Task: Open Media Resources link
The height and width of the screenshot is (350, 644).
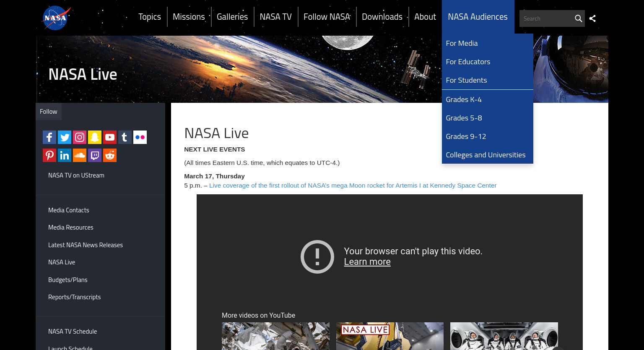Action: (71, 227)
